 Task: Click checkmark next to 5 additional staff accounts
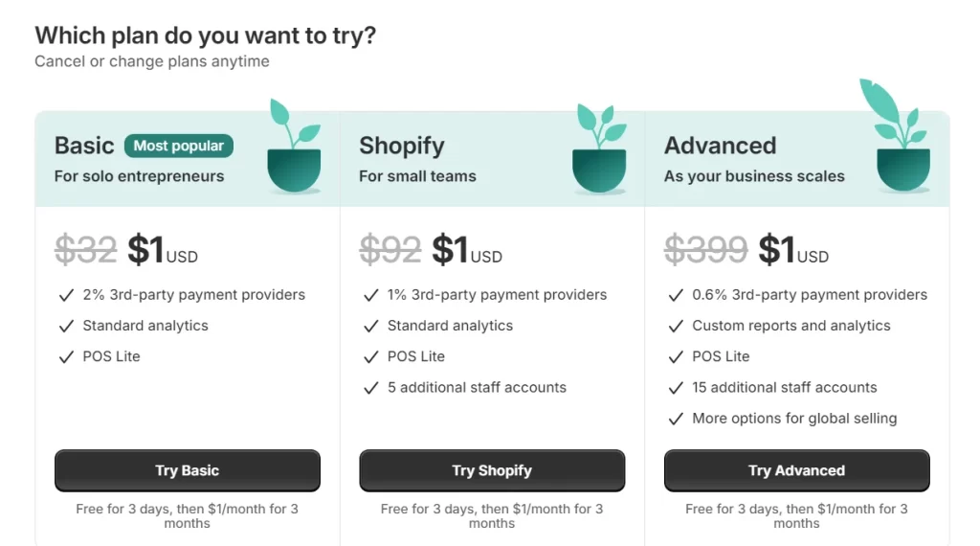click(x=371, y=388)
